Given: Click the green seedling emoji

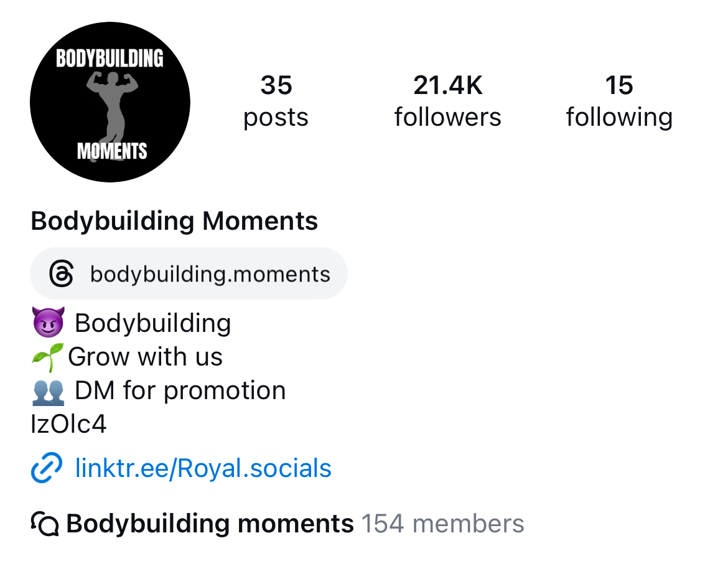Looking at the screenshot, I should [x=47, y=357].
